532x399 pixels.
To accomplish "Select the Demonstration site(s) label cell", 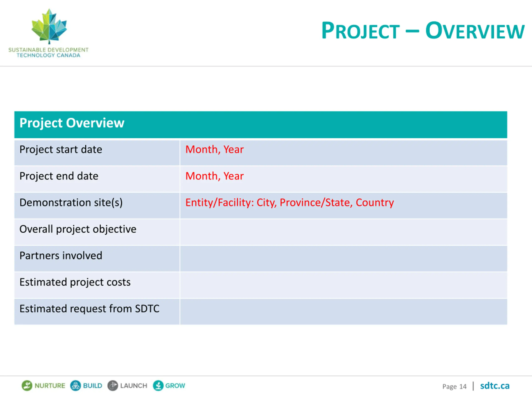I will tap(97, 206).
